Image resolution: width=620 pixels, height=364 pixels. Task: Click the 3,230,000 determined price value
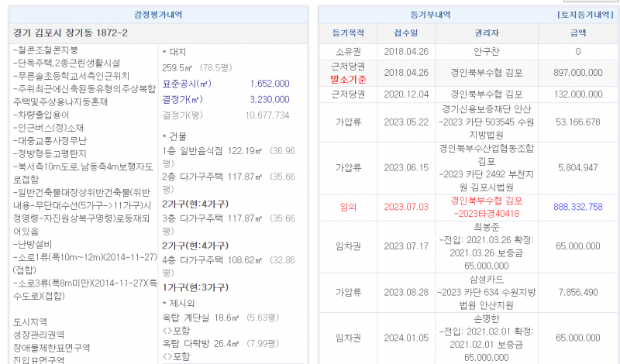click(x=270, y=99)
